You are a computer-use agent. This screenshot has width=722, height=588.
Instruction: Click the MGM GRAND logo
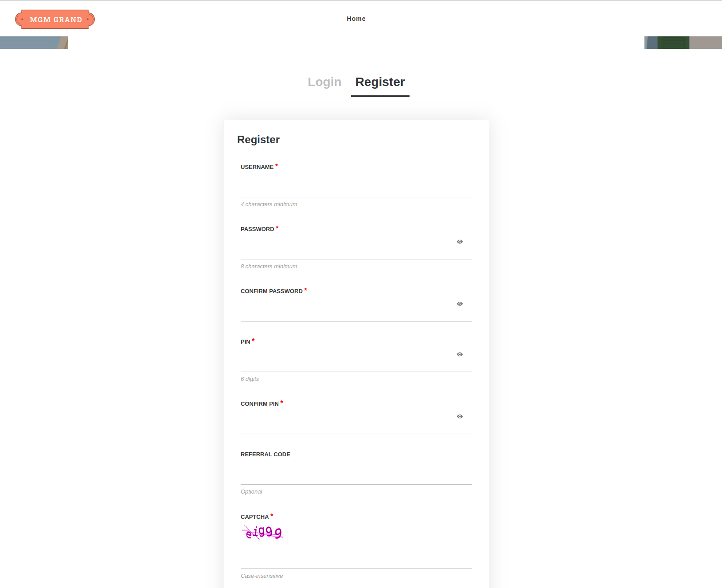coord(55,20)
